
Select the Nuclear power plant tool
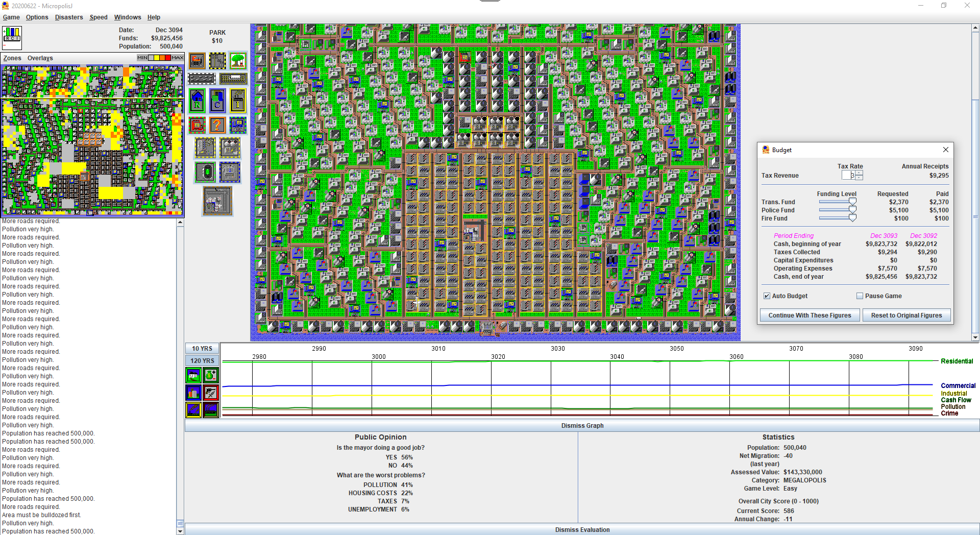tap(230, 148)
